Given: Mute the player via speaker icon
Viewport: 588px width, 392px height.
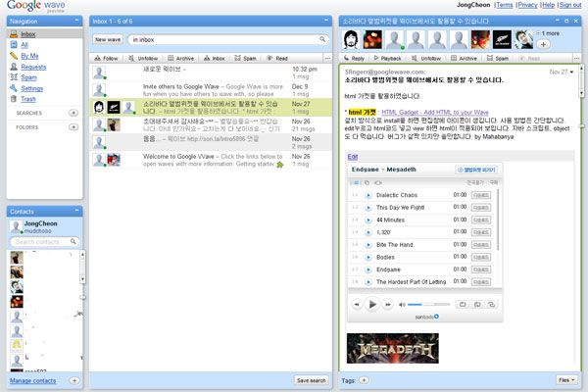Looking at the screenshot, I should pyautogui.click(x=402, y=305).
